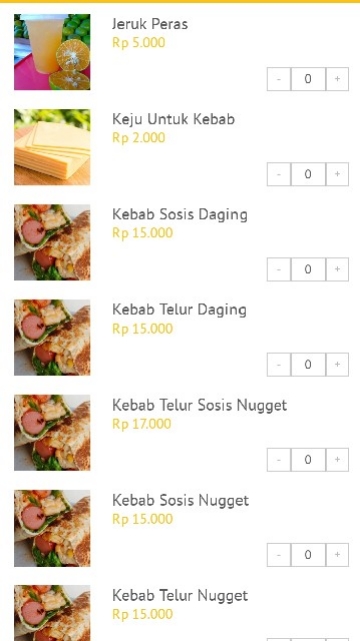The height and width of the screenshot is (641, 360).
Task: Tap plus for Kebab Telur Daging
Action: pyautogui.click(x=337, y=365)
